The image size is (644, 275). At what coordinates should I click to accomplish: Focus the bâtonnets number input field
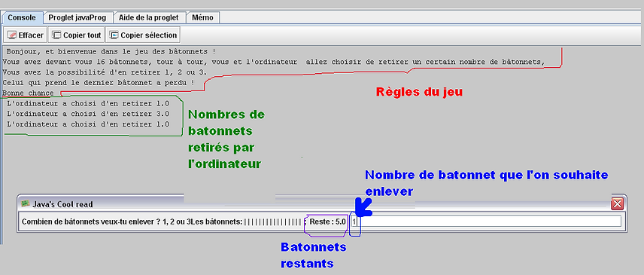[485, 222]
